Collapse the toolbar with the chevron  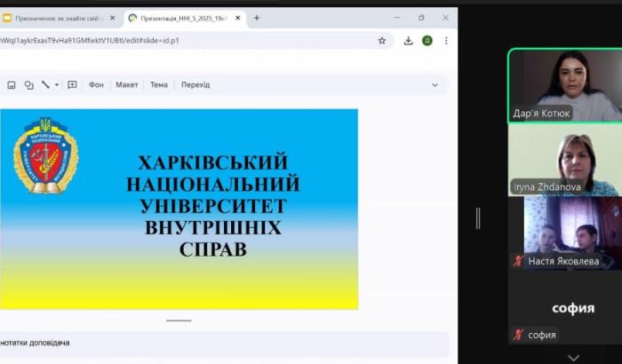[435, 85]
